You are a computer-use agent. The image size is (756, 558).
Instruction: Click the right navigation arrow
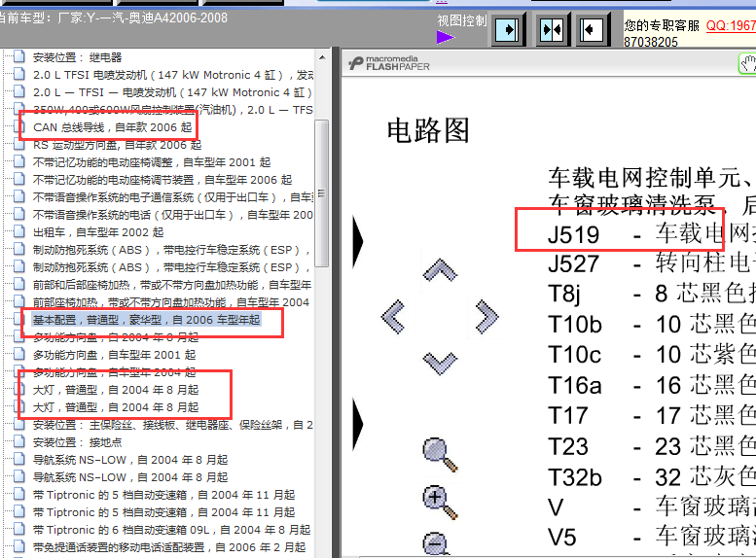486,317
